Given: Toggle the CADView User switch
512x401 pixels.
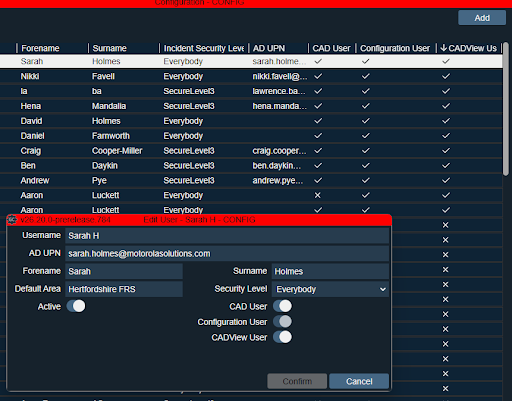Looking at the screenshot, I should click(282, 337).
